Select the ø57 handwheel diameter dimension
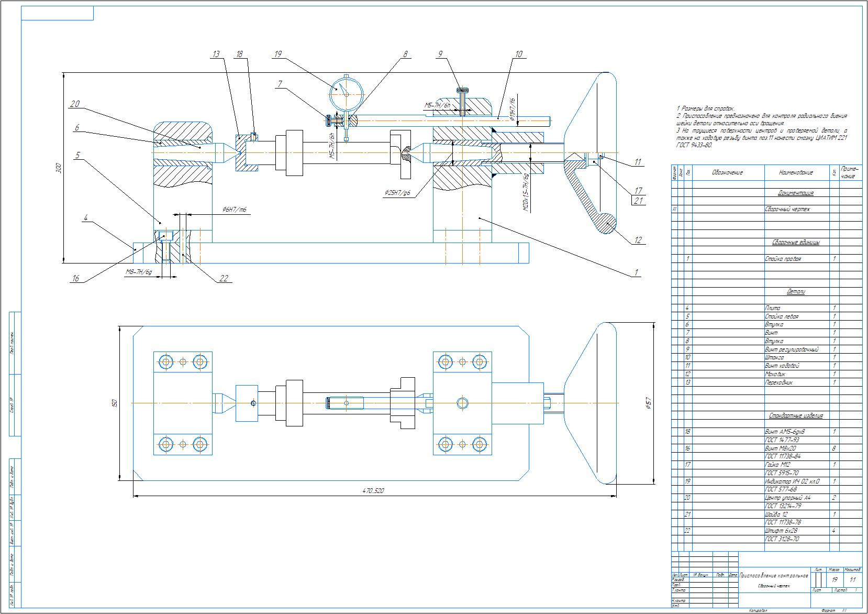Image resolution: width=868 pixels, height=614 pixels. [x=649, y=402]
